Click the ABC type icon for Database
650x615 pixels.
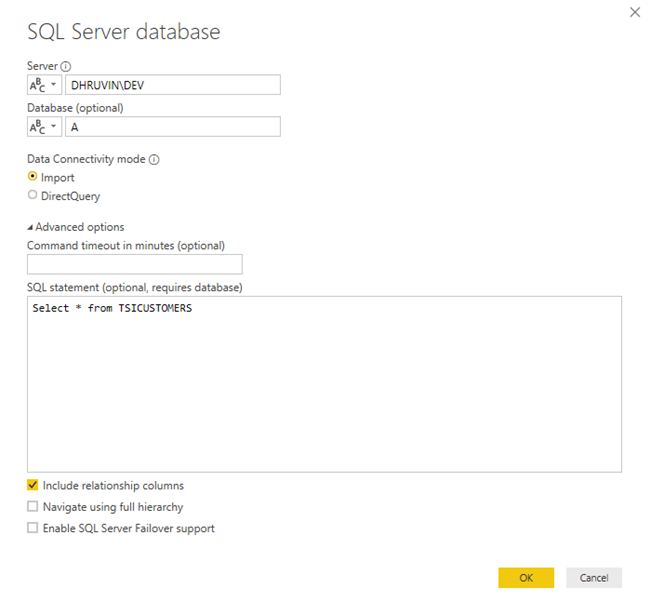pos(37,127)
